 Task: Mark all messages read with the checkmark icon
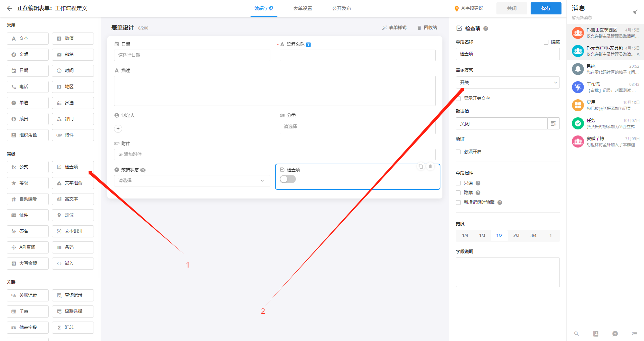(x=635, y=12)
